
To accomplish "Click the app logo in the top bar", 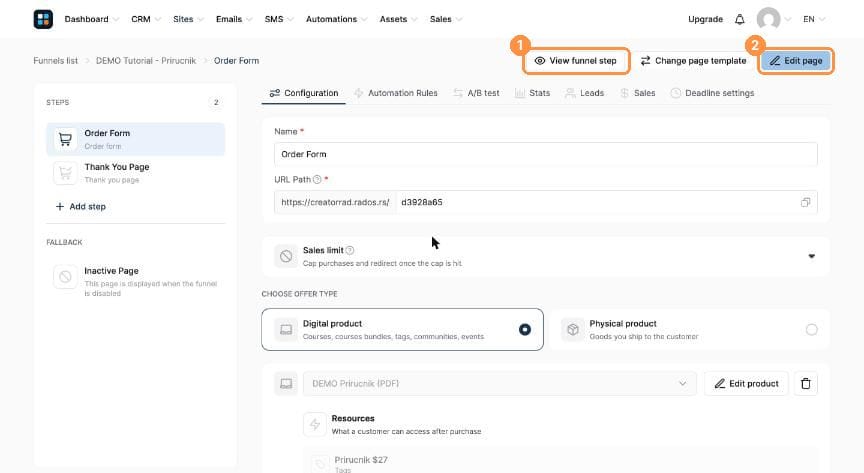I will point(43,19).
